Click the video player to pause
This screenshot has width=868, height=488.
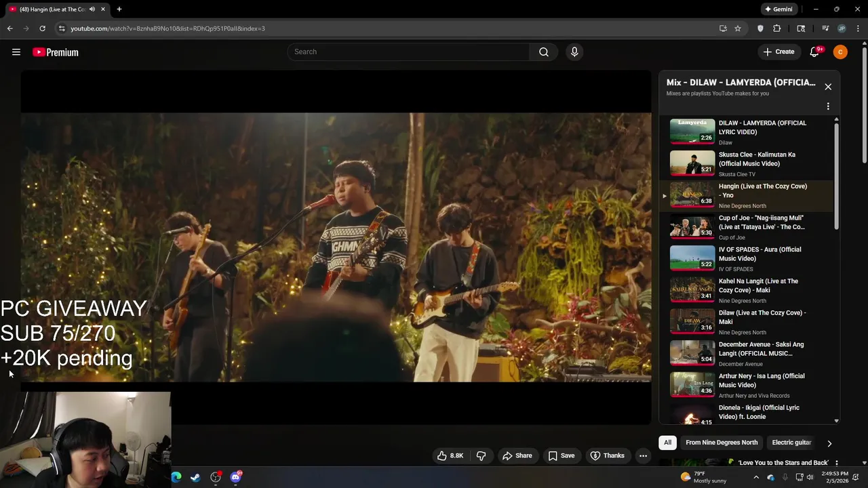pos(336,247)
